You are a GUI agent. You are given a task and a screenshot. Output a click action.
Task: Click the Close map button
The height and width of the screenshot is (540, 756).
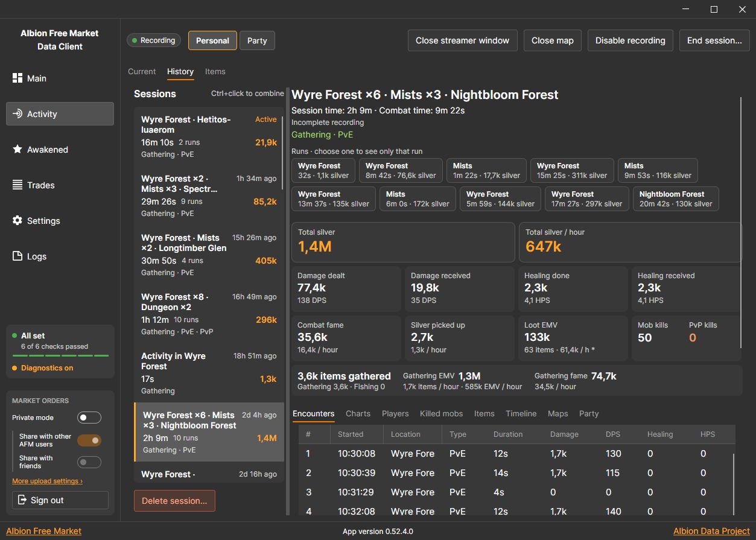[553, 40]
